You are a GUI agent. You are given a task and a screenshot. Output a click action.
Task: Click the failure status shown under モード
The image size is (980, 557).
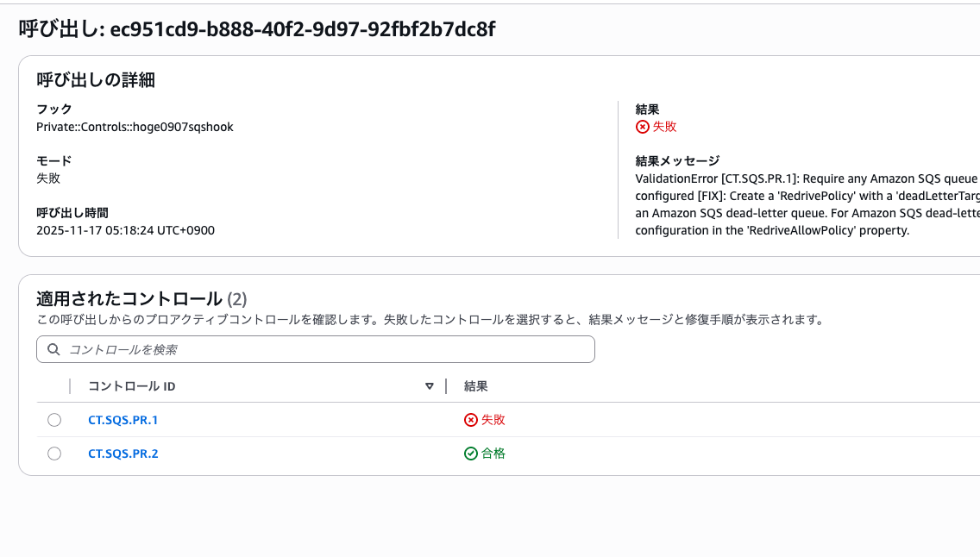(47, 178)
